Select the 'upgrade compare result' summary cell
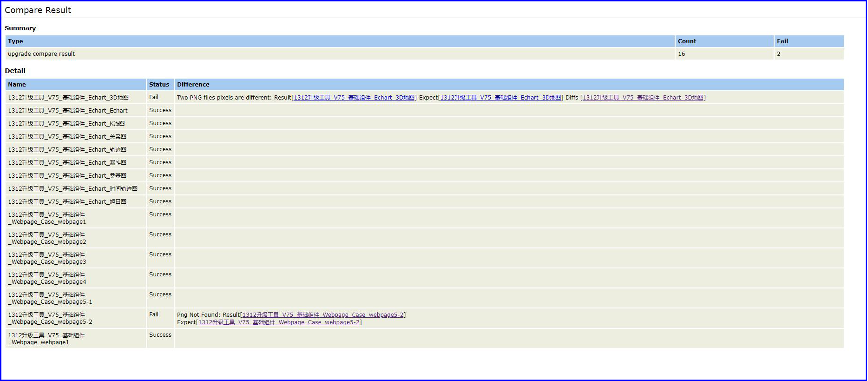 [41, 54]
